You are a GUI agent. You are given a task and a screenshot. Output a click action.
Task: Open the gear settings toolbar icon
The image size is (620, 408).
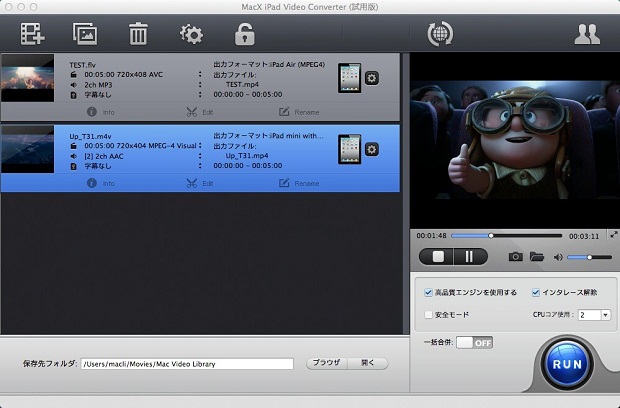point(191,34)
